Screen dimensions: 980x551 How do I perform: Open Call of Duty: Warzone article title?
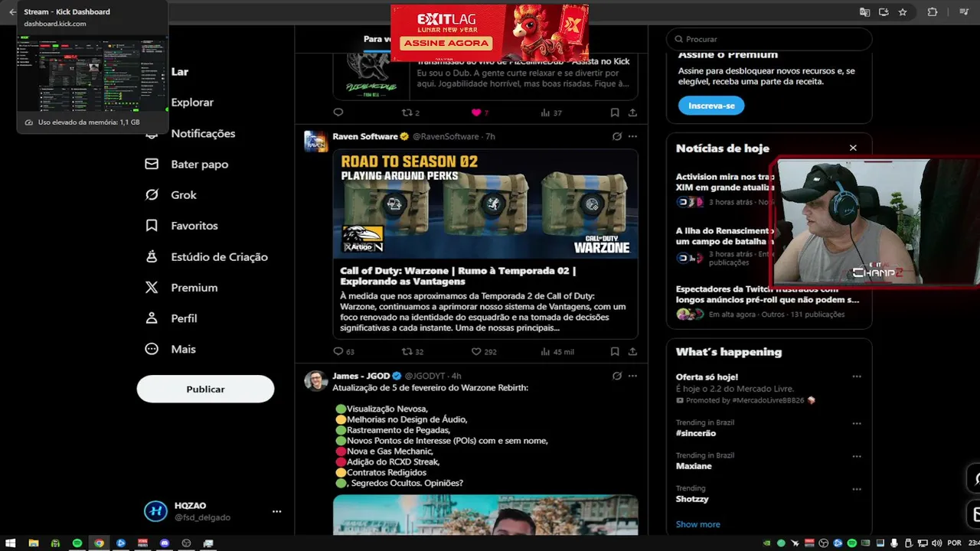458,275
